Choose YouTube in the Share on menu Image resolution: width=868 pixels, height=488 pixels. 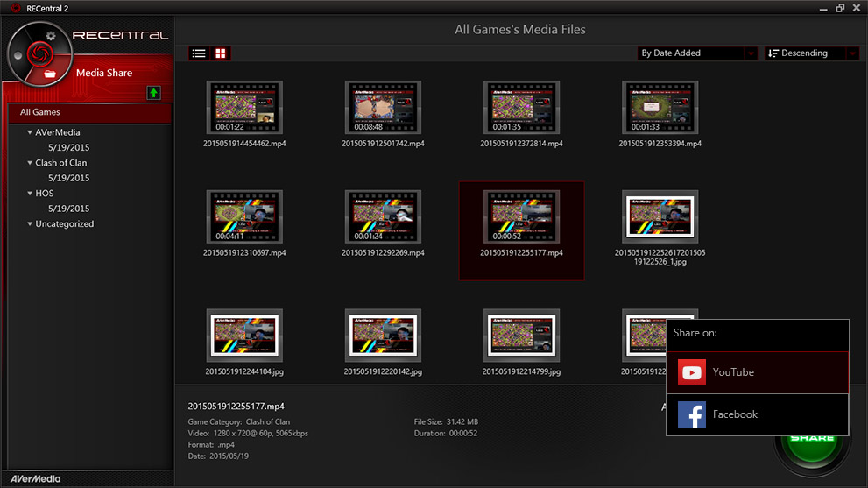[x=758, y=372]
